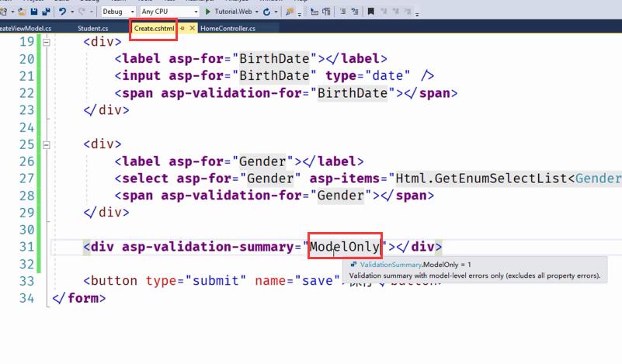Click the closing div tag on line 29
622x364 pixels.
point(106,213)
